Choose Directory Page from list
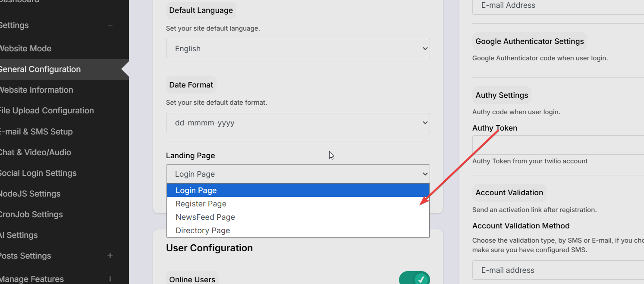The height and width of the screenshot is (284, 644). pyautogui.click(x=203, y=231)
